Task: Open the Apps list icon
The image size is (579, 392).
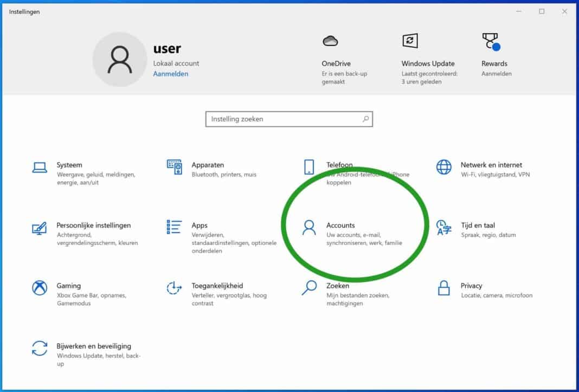Action: (174, 227)
